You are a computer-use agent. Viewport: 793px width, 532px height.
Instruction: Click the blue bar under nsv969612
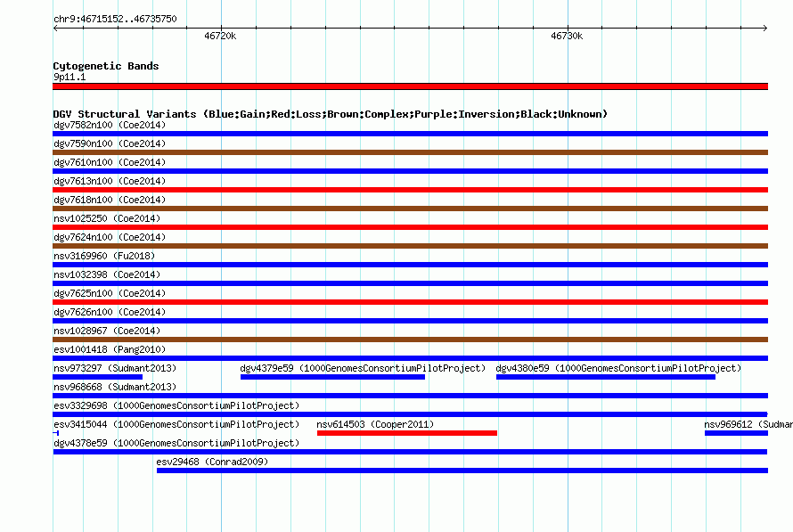click(x=736, y=433)
